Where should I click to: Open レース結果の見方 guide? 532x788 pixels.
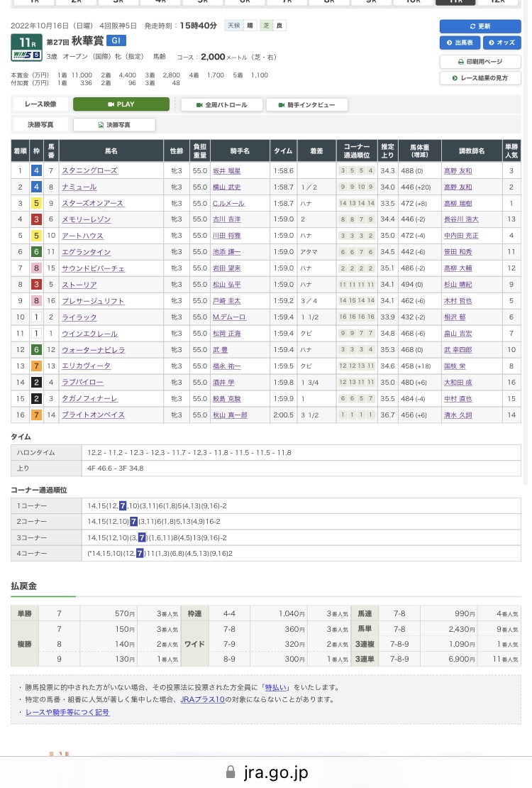(x=480, y=78)
